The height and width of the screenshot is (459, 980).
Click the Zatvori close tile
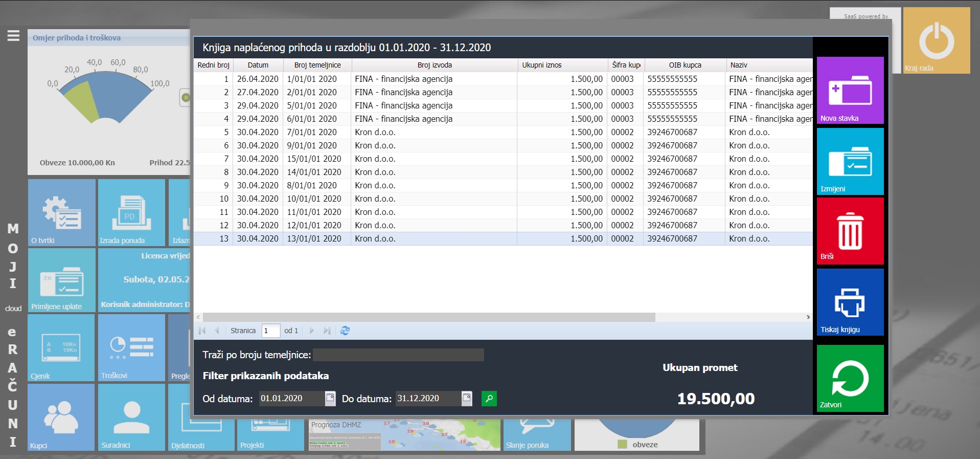[850, 378]
